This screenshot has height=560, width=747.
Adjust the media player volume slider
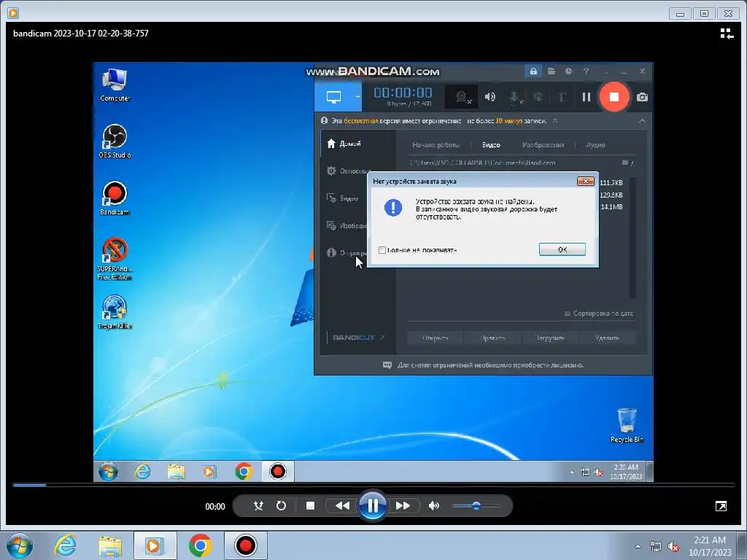tap(476, 506)
